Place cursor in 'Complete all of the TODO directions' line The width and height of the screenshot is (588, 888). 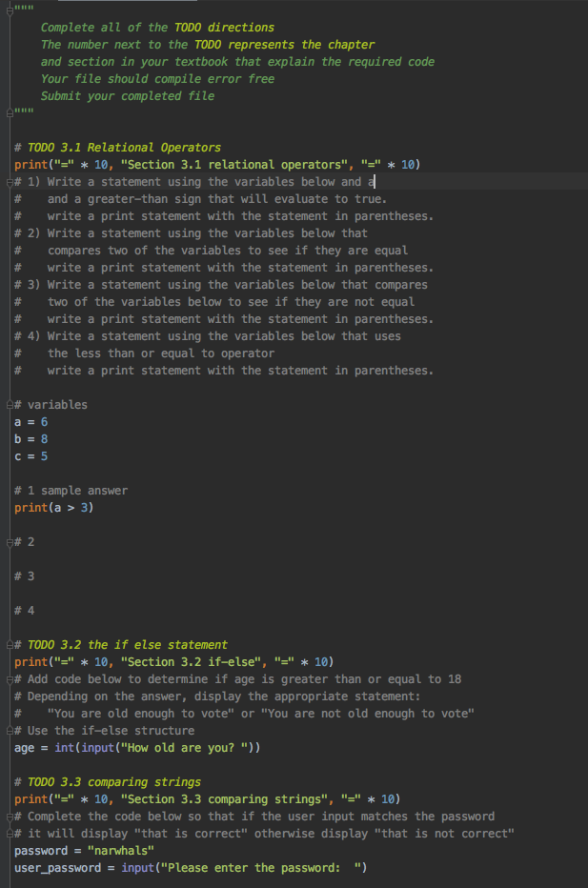pos(157,28)
